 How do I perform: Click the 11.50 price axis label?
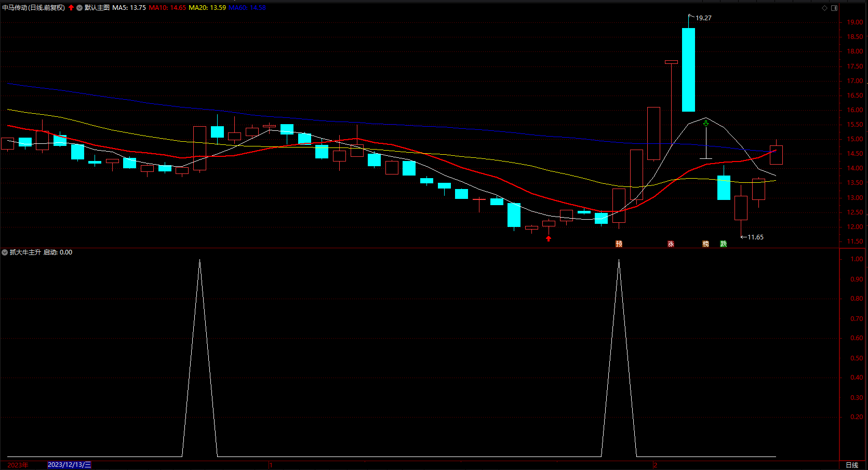click(x=855, y=241)
